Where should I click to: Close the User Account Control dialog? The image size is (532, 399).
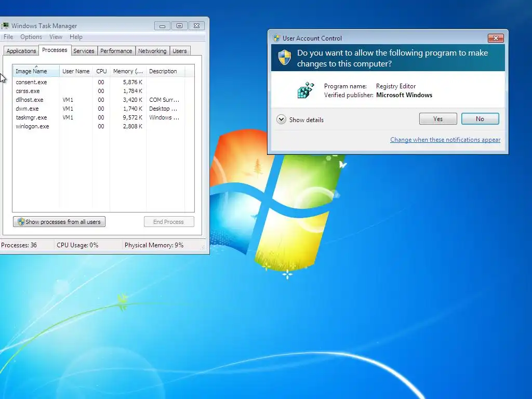[496, 38]
